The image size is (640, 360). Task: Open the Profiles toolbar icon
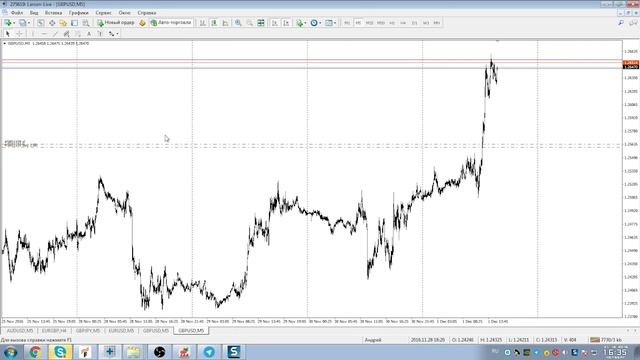[x=22, y=23]
